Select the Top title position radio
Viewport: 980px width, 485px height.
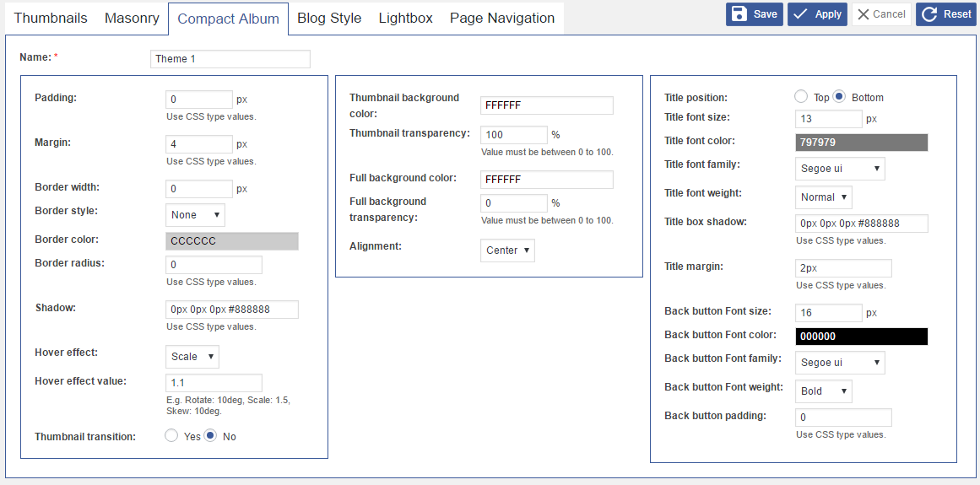coord(801,97)
